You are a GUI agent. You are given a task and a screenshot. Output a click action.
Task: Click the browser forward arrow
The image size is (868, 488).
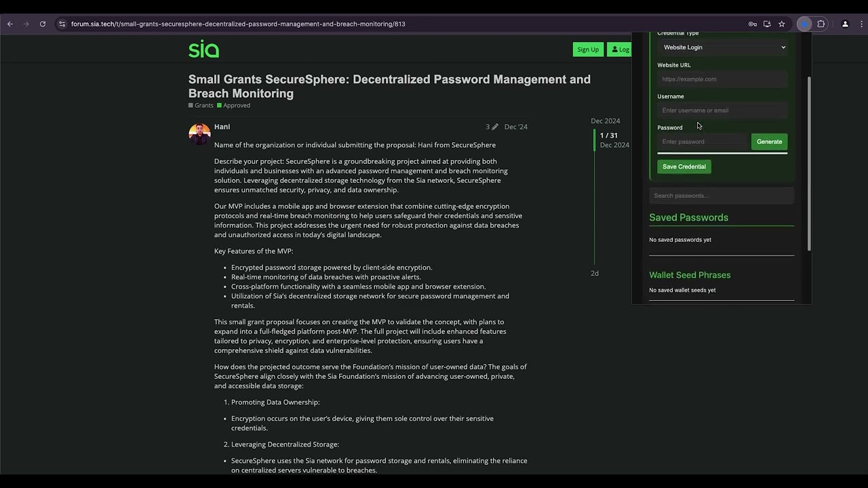[26, 24]
